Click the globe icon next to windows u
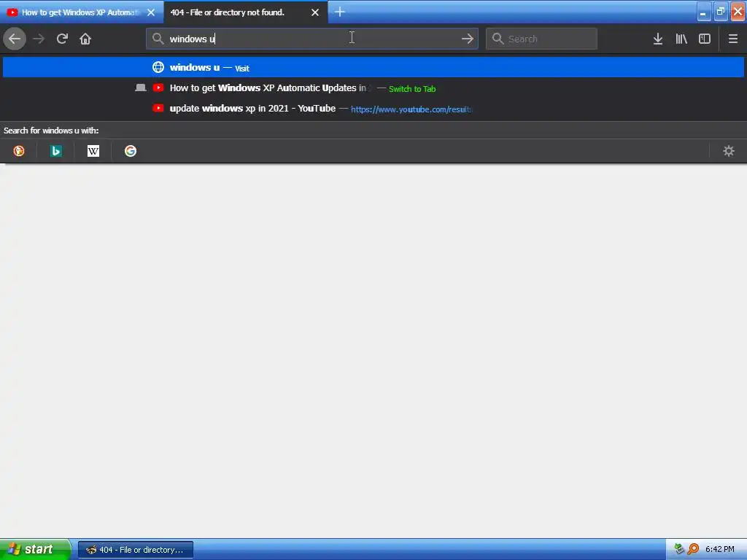This screenshot has height=560, width=747. 158,67
